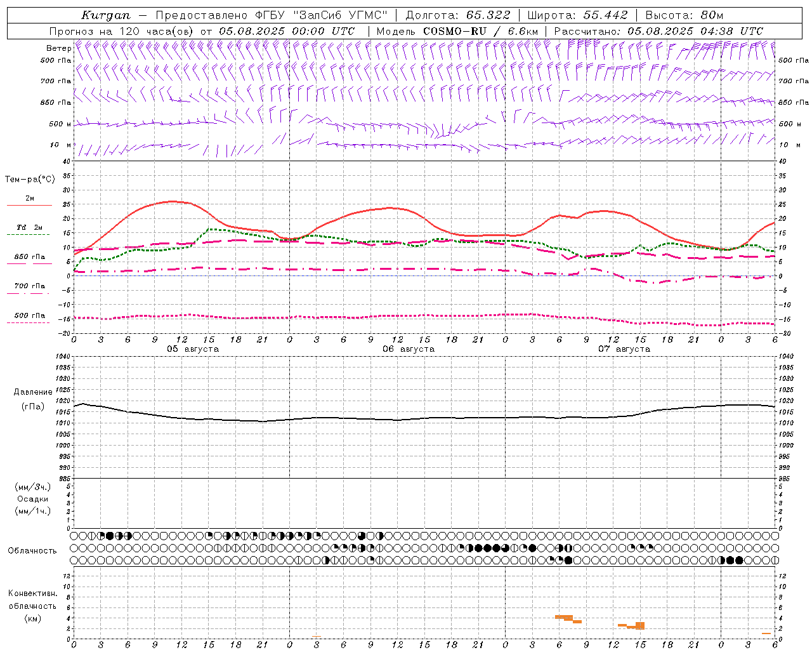Click the 700 гПа pink dash-dot legend line
Screen dimensions: 812x650
click(x=27, y=294)
